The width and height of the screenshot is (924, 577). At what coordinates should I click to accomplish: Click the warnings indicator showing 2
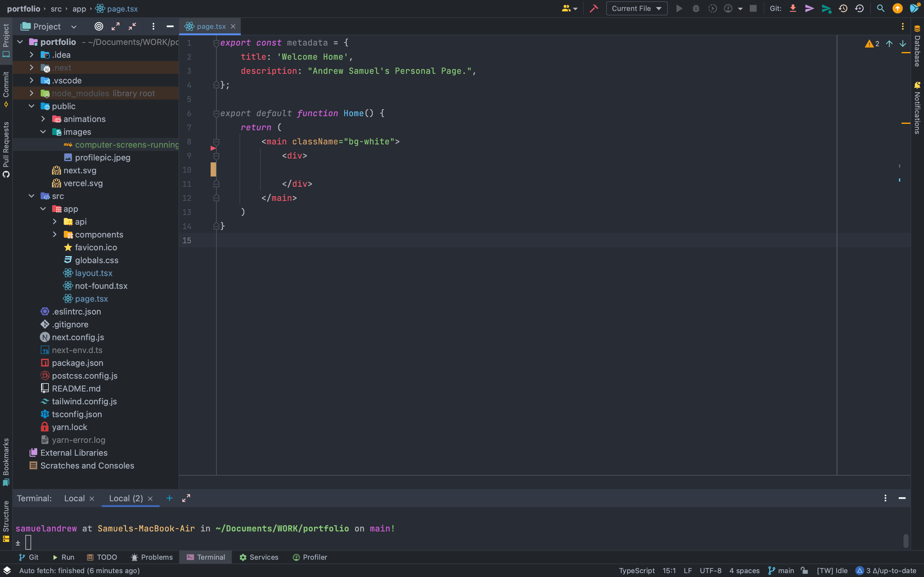click(872, 44)
